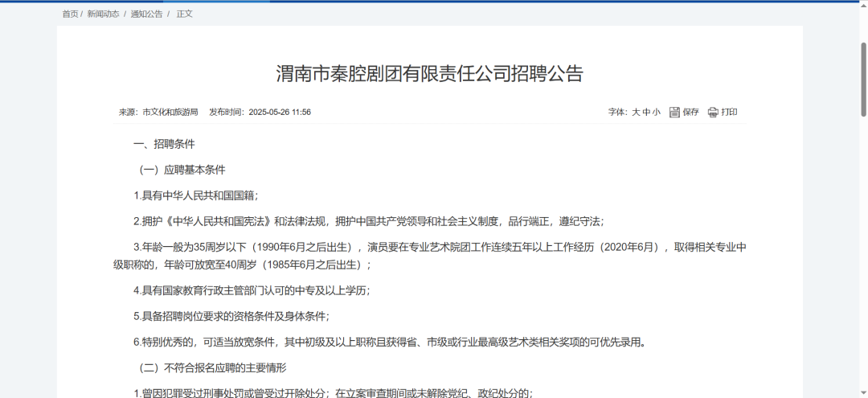
Task: Click the floppy disk save icon
Action: click(674, 113)
